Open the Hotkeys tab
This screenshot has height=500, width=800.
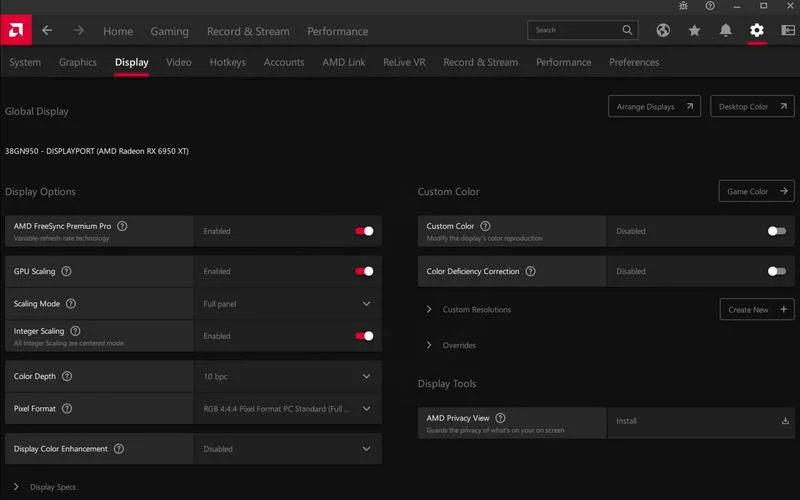[x=228, y=62]
